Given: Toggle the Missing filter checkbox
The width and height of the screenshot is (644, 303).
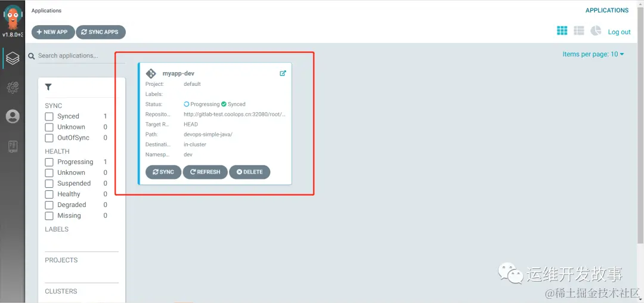Looking at the screenshot, I should pos(49,215).
